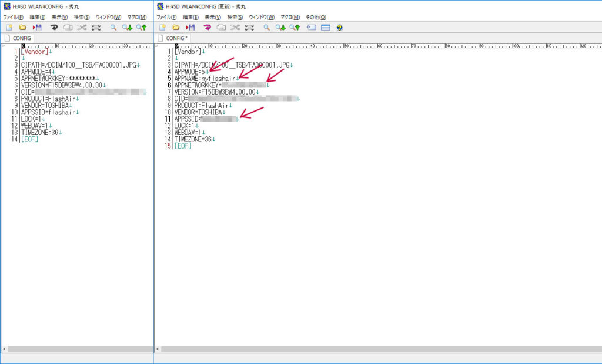Click the Paste icon in the right window toolbar

click(x=249, y=27)
